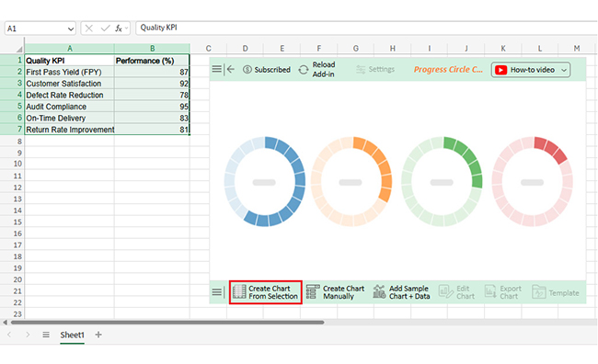598x364 pixels.
Task: Select row 1 header
Action: coord(12,61)
